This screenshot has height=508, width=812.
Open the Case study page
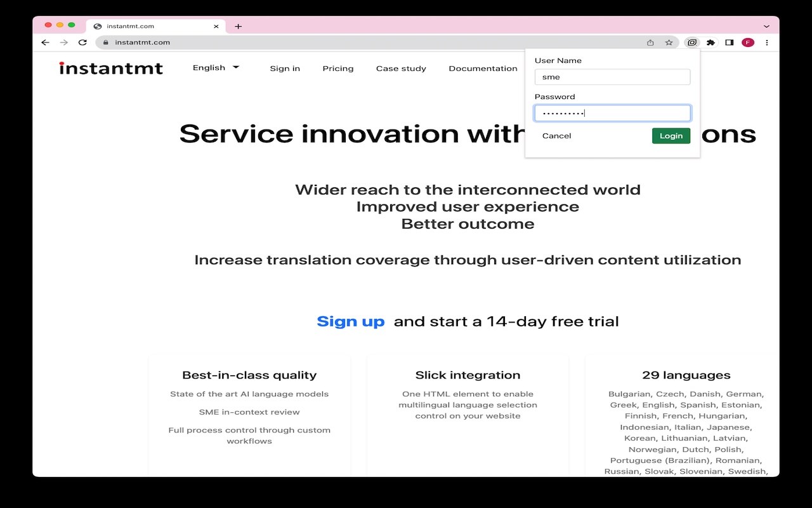(x=401, y=69)
